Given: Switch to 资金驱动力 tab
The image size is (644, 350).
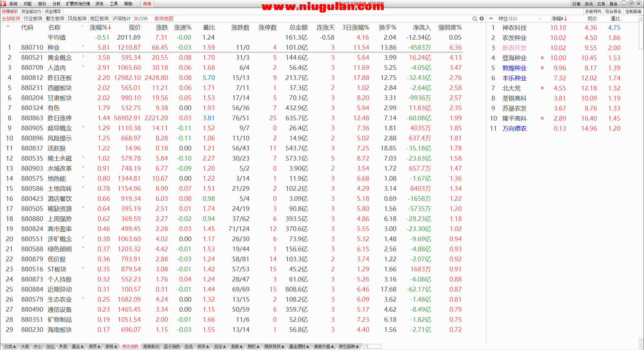Looking at the screenshot, I should 31,11.
